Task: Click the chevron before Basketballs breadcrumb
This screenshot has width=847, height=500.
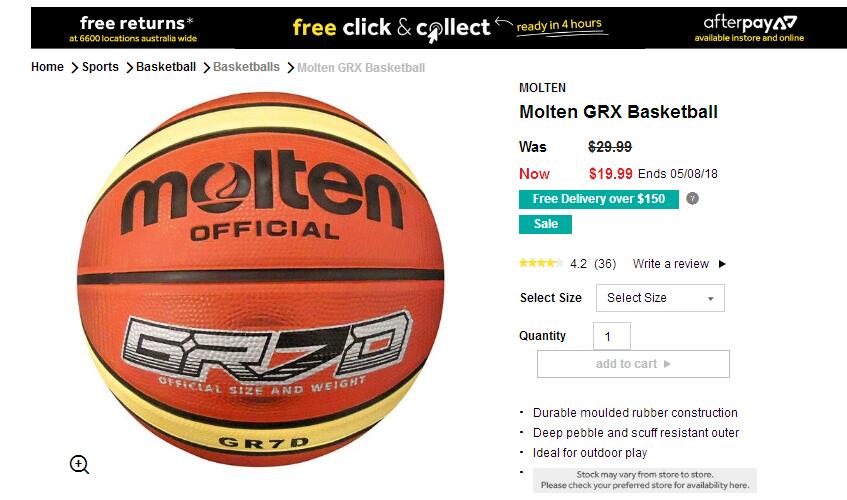Action: [206, 67]
